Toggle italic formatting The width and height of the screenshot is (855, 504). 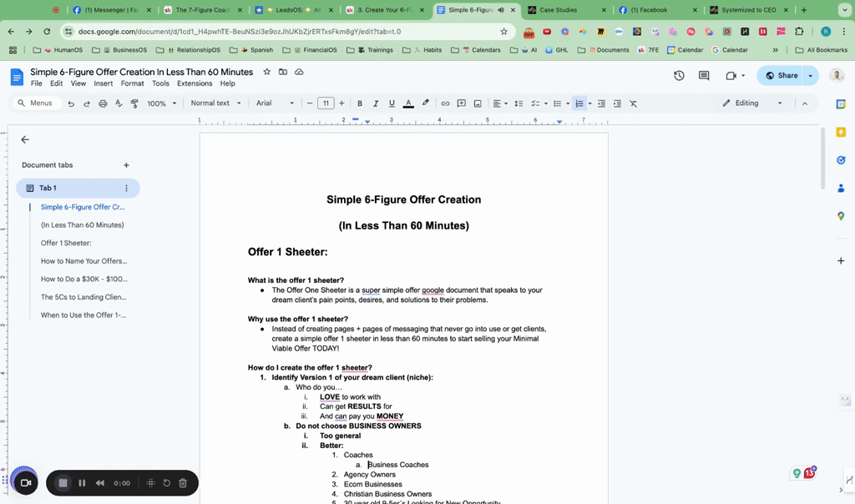pos(375,103)
